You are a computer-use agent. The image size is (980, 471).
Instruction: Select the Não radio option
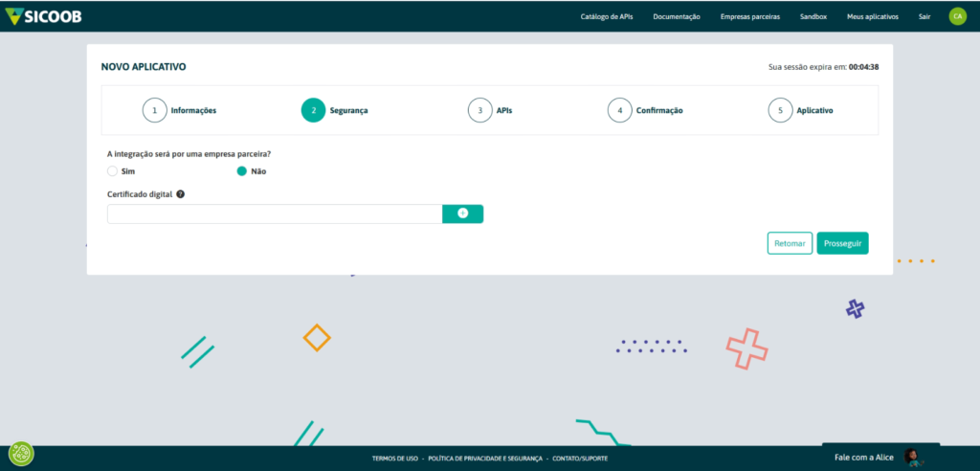[x=241, y=171]
